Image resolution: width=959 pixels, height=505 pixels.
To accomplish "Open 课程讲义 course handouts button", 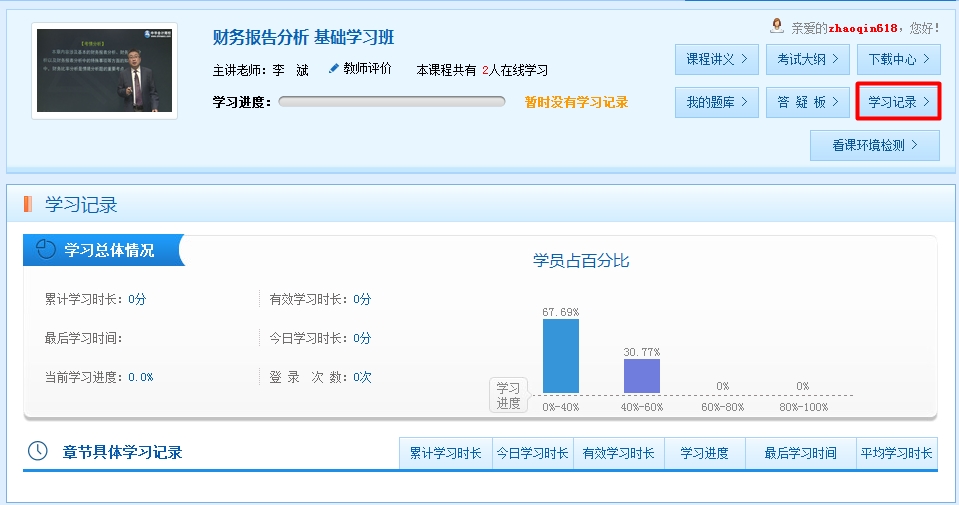I will [717, 59].
